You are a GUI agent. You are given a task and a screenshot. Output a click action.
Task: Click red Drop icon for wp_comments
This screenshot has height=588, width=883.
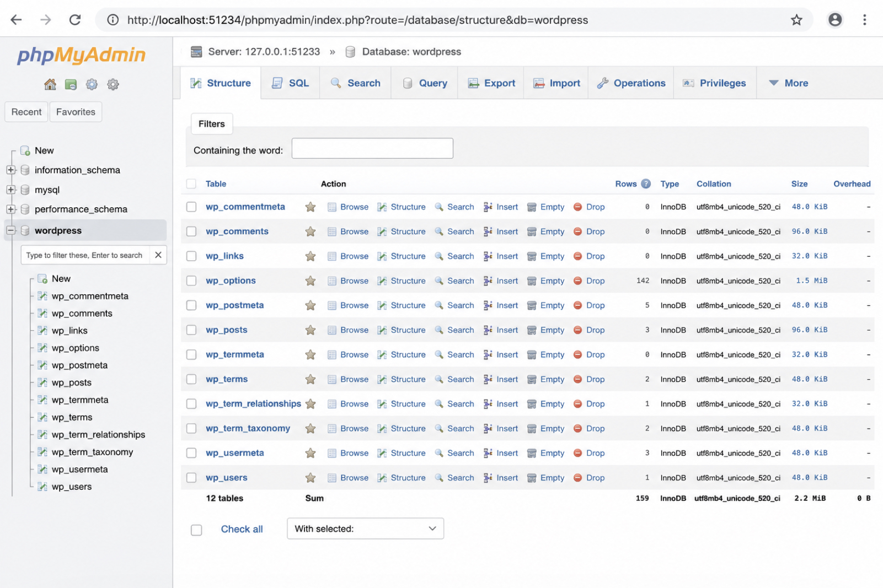tap(578, 231)
